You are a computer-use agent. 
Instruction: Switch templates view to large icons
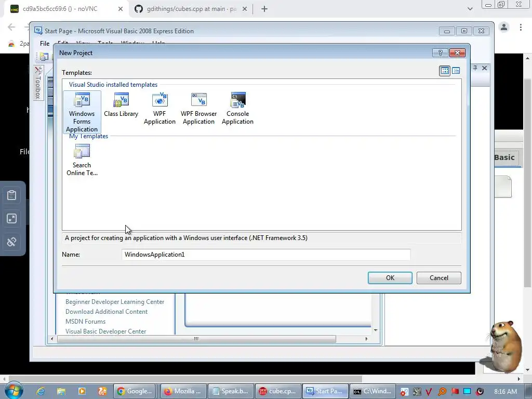pyautogui.click(x=445, y=71)
